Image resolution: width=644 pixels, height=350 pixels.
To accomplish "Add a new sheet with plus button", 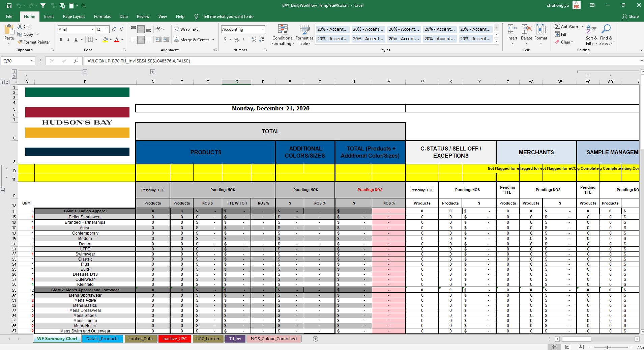I will (316, 339).
